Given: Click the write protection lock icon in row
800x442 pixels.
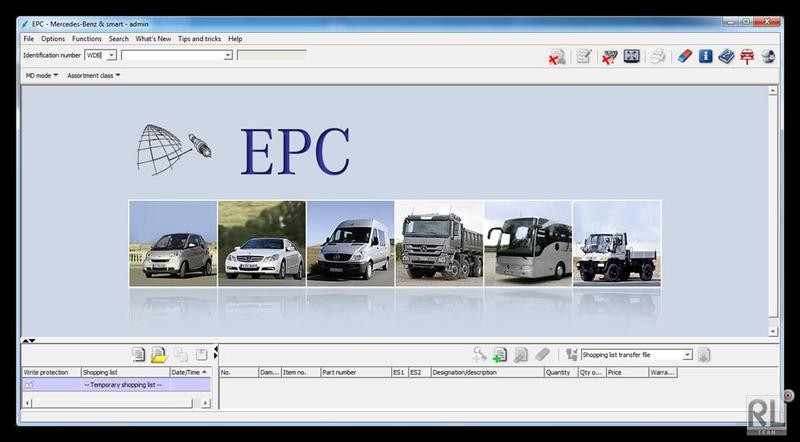Looking at the screenshot, I should tap(29, 385).
